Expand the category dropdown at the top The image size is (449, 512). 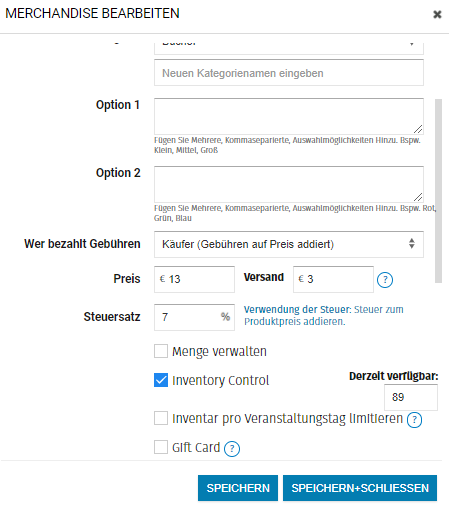pyautogui.click(x=289, y=48)
